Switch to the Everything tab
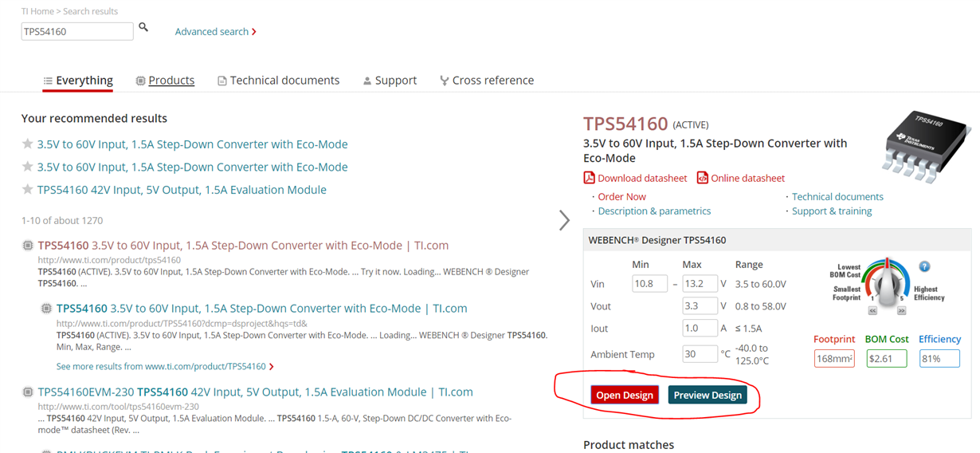The width and height of the screenshot is (980, 453). click(78, 81)
